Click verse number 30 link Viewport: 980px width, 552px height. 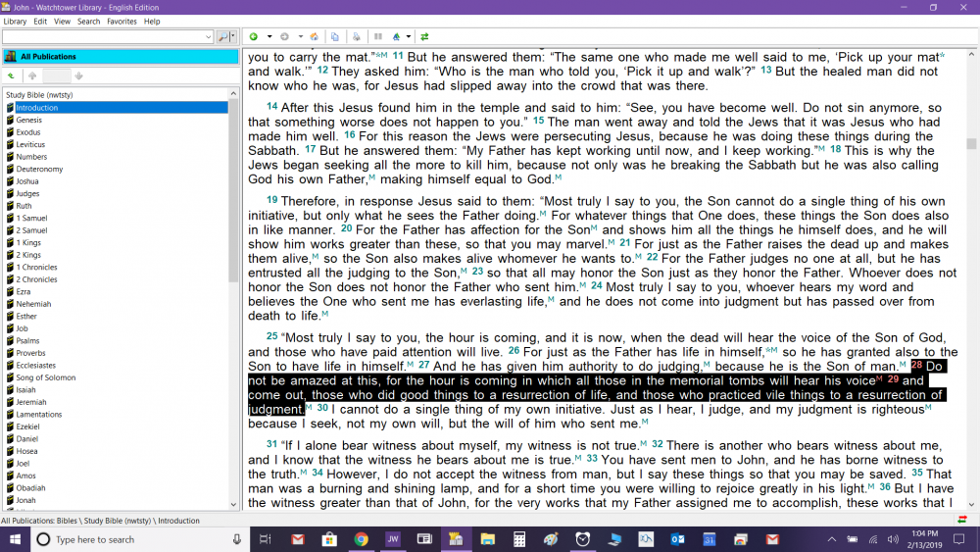(x=322, y=408)
